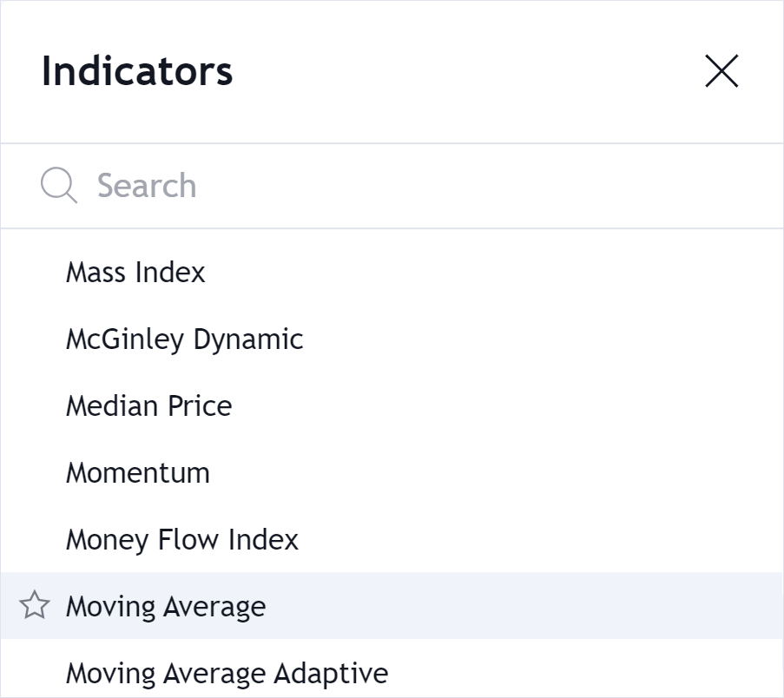Open the Money Flow Index indicator

click(x=182, y=539)
